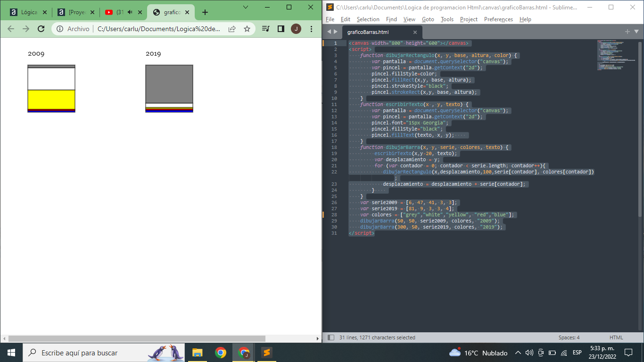Switch to the [Proye Chrome tab

click(76, 12)
